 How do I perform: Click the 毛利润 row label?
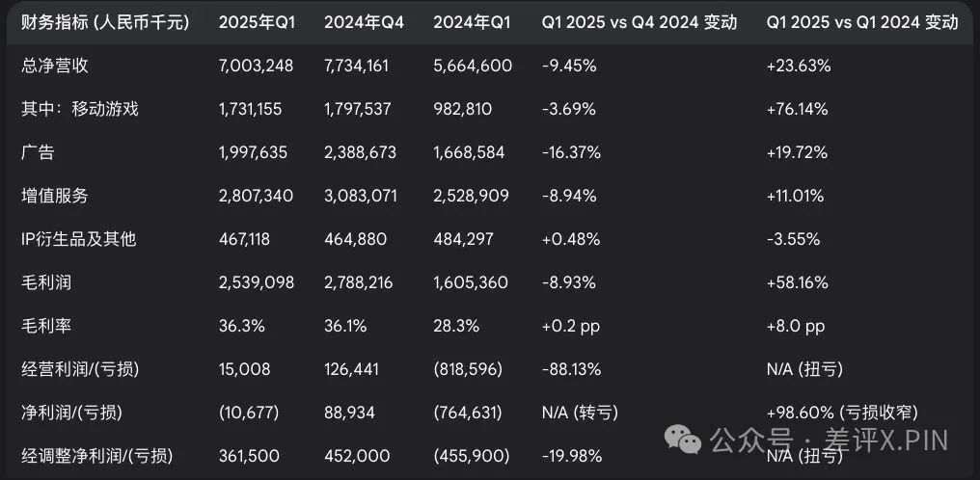tap(45, 282)
